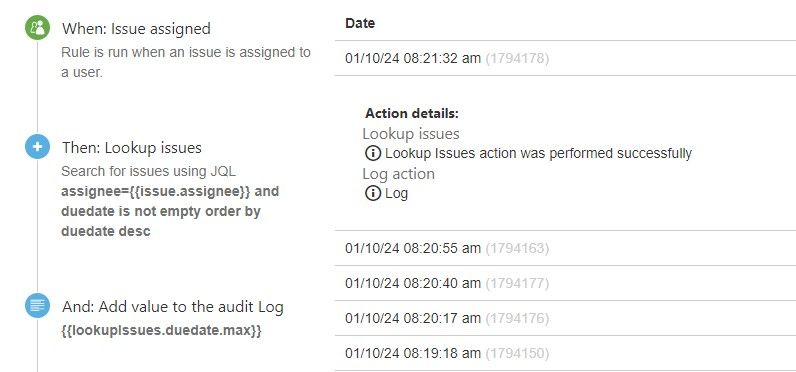Collapse the 08:21:32 am audit log entry
This screenshot has height=372, width=796.
[566, 58]
